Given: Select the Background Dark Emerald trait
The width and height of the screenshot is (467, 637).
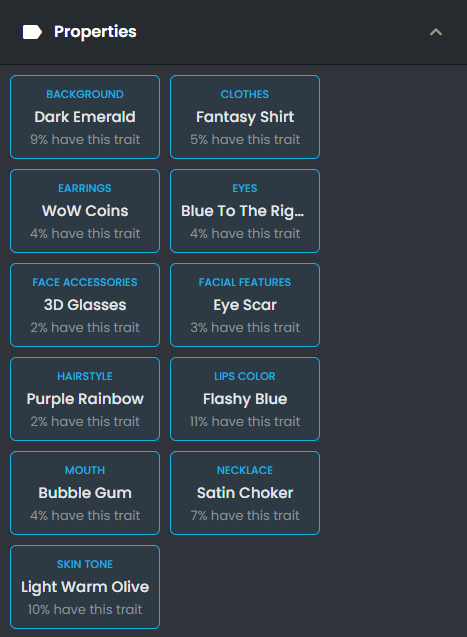Looking at the screenshot, I should [x=85, y=117].
